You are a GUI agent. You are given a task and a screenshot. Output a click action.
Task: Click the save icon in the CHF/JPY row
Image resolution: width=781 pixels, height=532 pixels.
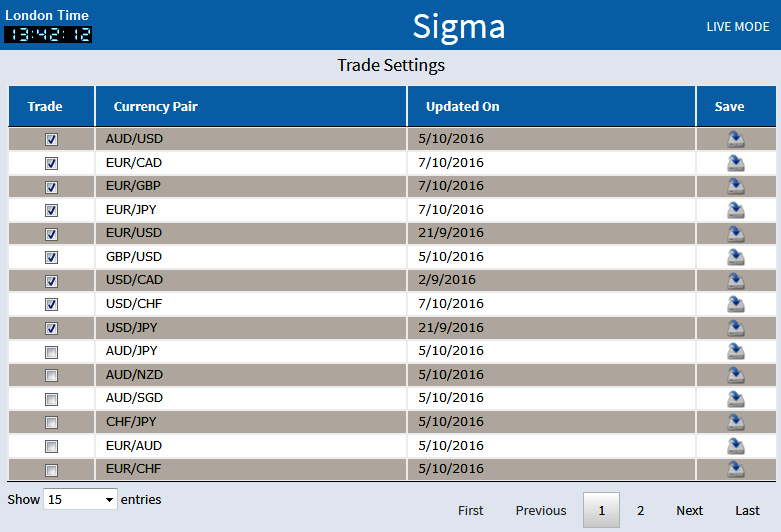(x=736, y=422)
